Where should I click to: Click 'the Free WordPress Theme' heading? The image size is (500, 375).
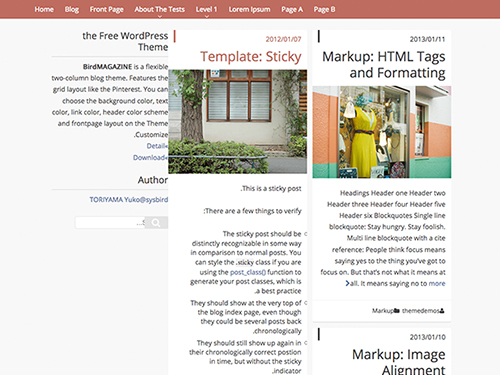[x=125, y=41]
